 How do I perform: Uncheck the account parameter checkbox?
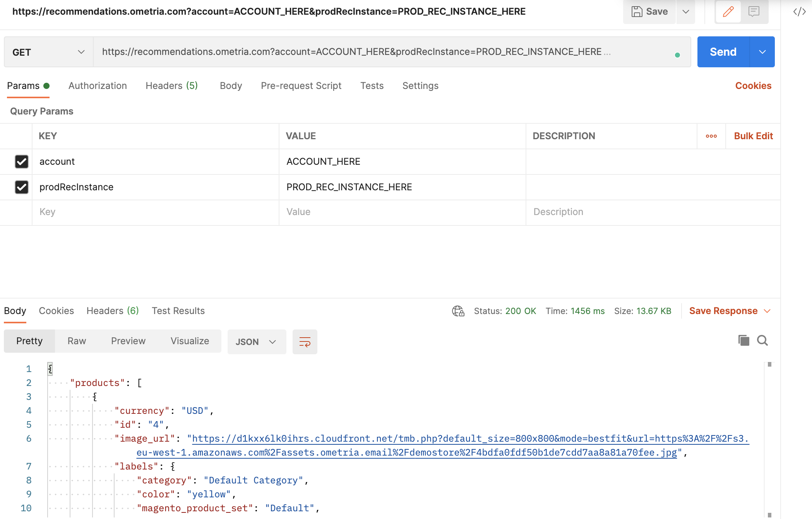pyautogui.click(x=22, y=162)
